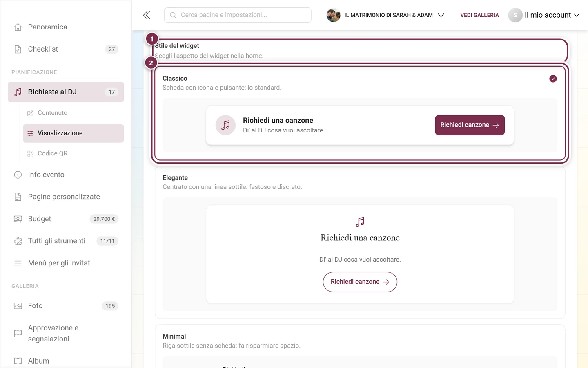
Task: Click the Codice QR icon
Action: coord(30,153)
